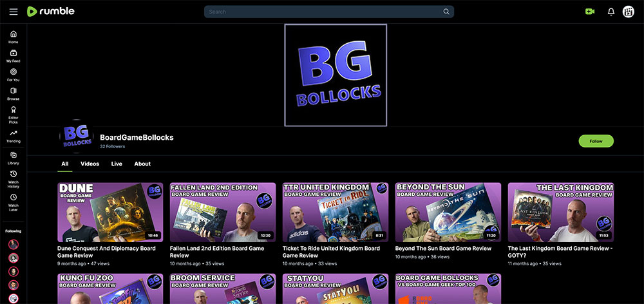Viewport: 644px width, 304px height.
Task: Open the TTR United Kingdom thumbnail
Action: (x=335, y=212)
